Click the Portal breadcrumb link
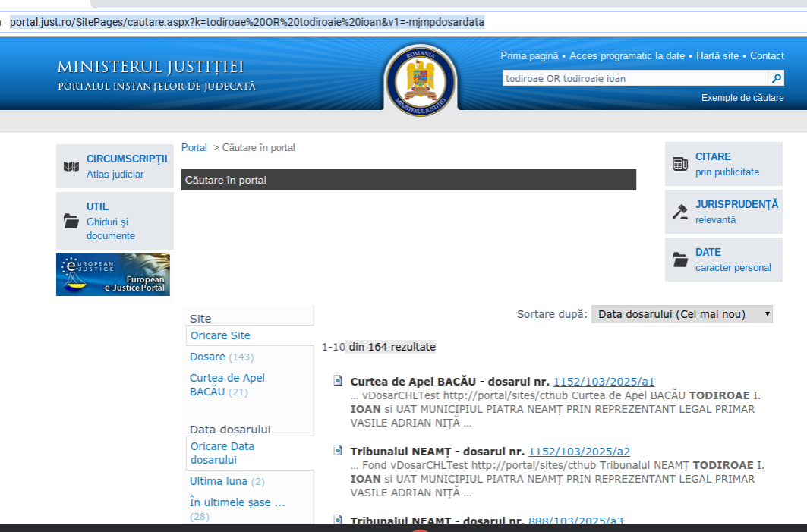This screenshot has width=807, height=532. pyautogui.click(x=194, y=147)
